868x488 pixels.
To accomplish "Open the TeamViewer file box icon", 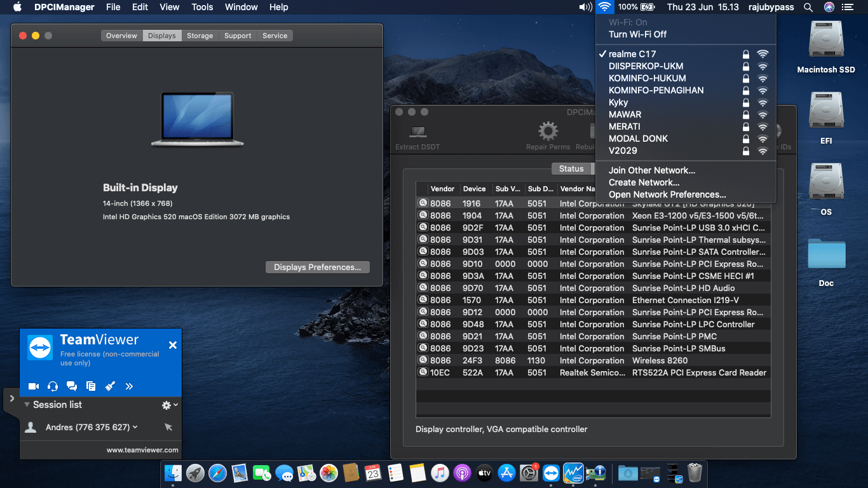I will (91, 386).
